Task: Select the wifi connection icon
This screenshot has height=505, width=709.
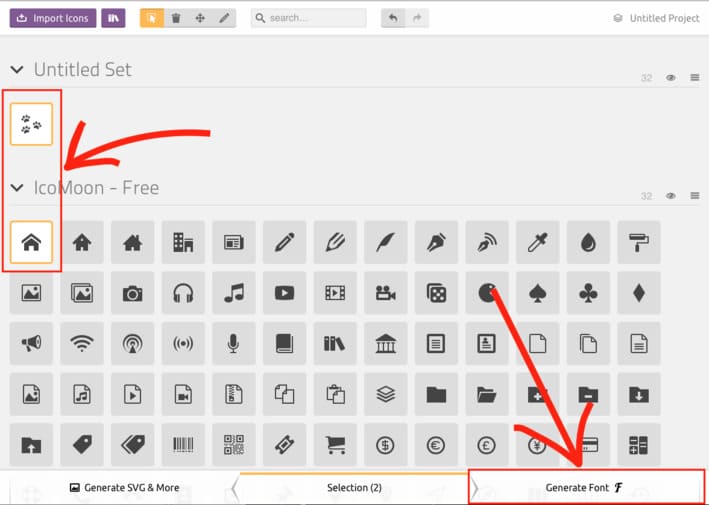Action: coord(81,344)
